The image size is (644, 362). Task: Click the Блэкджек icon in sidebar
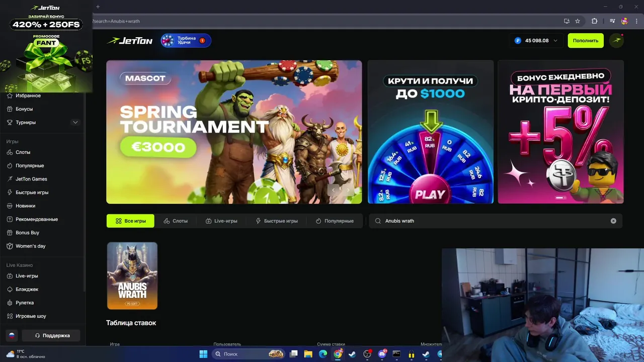click(10, 290)
